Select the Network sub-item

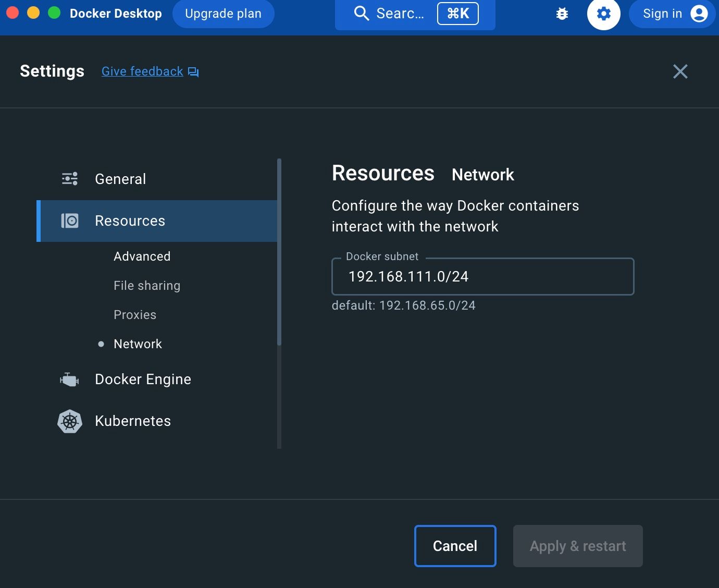pyautogui.click(x=138, y=344)
